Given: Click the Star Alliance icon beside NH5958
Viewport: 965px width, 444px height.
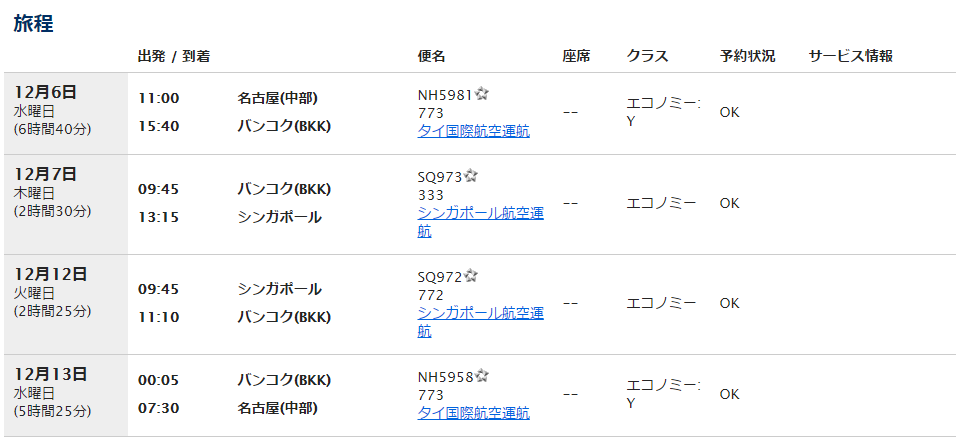Looking at the screenshot, I should tap(482, 376).
